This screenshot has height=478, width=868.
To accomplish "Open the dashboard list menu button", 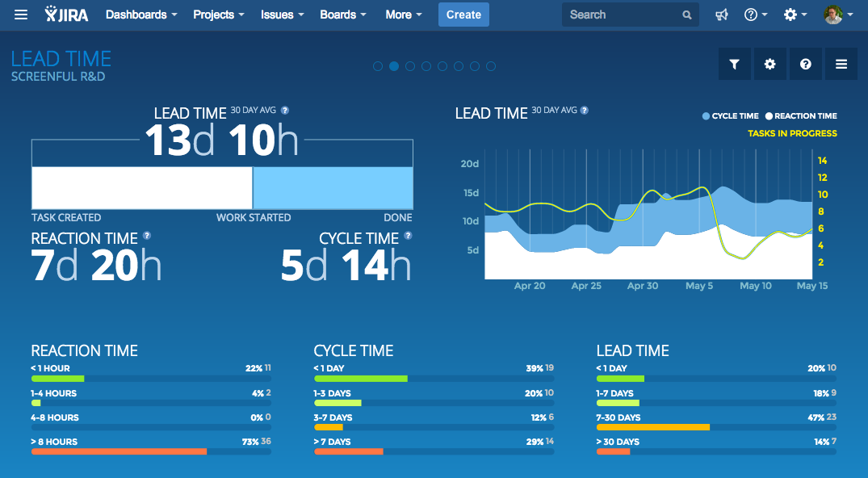I will [x=841, y=65].
